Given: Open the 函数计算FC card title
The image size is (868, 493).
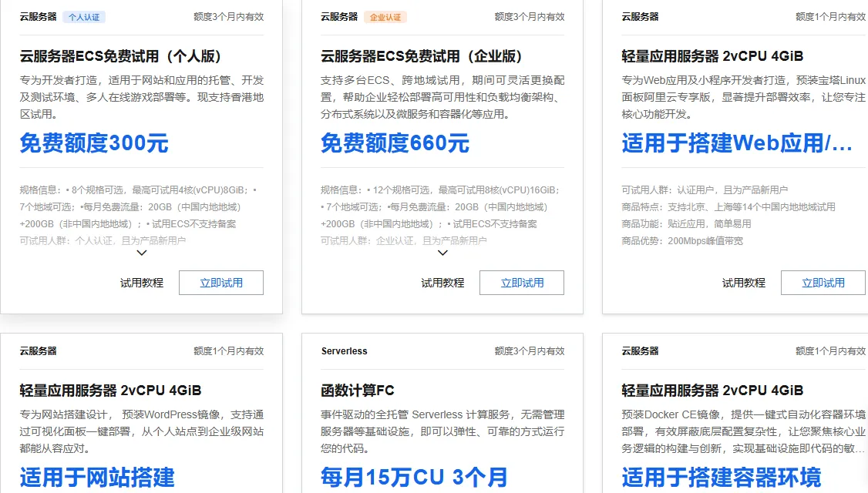Looking at the screenshot, I should pyautogui.click(x=358, y=391).
